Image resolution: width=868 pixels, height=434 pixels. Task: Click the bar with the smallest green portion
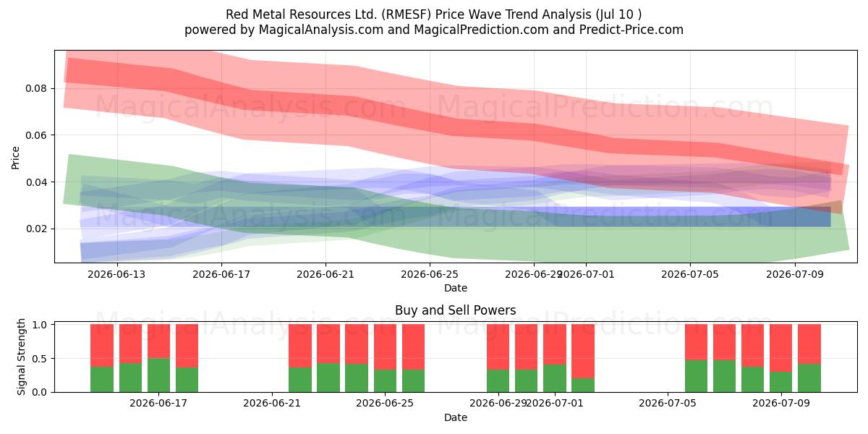(583, 358)
